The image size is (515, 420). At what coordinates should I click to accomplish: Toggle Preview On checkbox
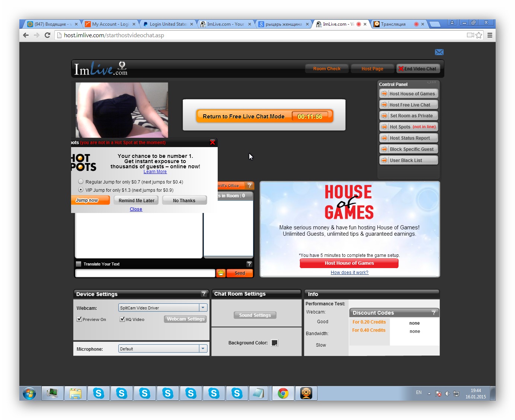[79, 319]
